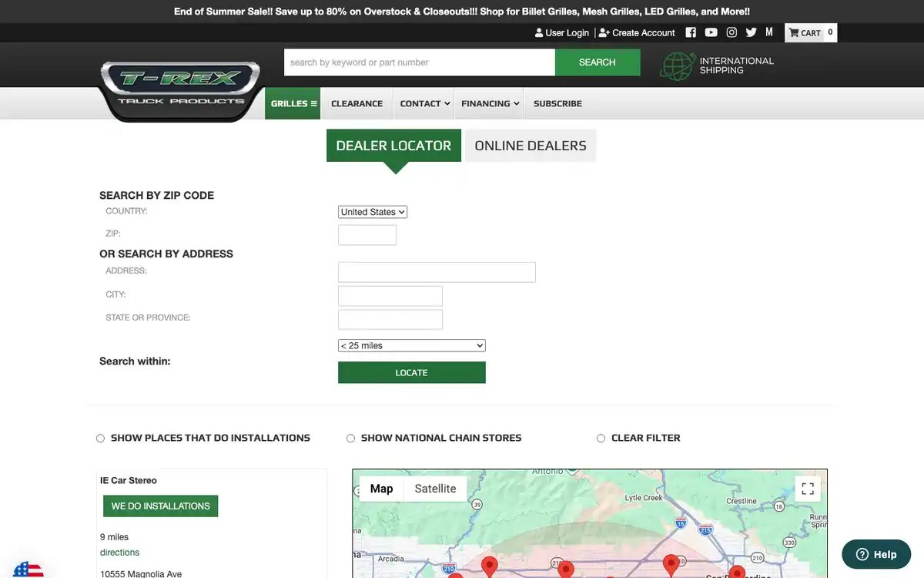924x578 pixels.
Task: Click the 10555 Magnolia Ave address
Action: tap(141, 573)
